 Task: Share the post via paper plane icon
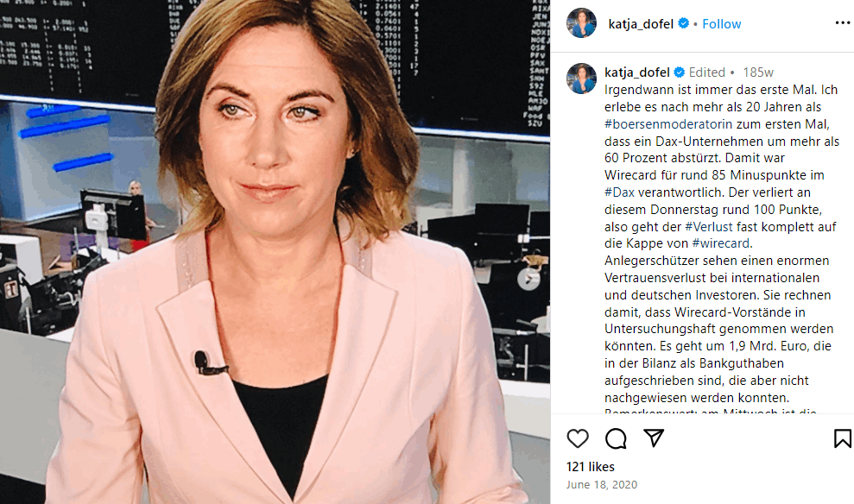click(654, 438)
